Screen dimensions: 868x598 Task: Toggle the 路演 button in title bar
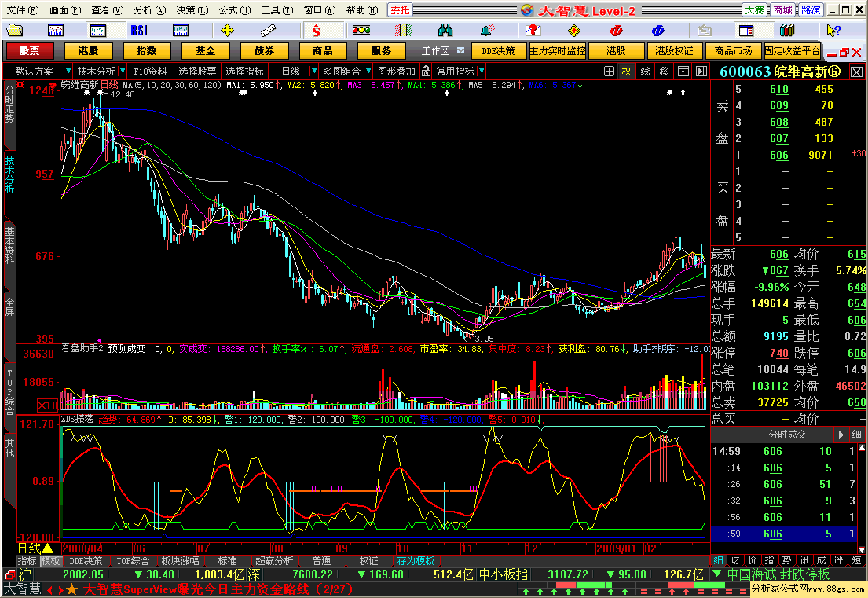click(x=811, y=10)
